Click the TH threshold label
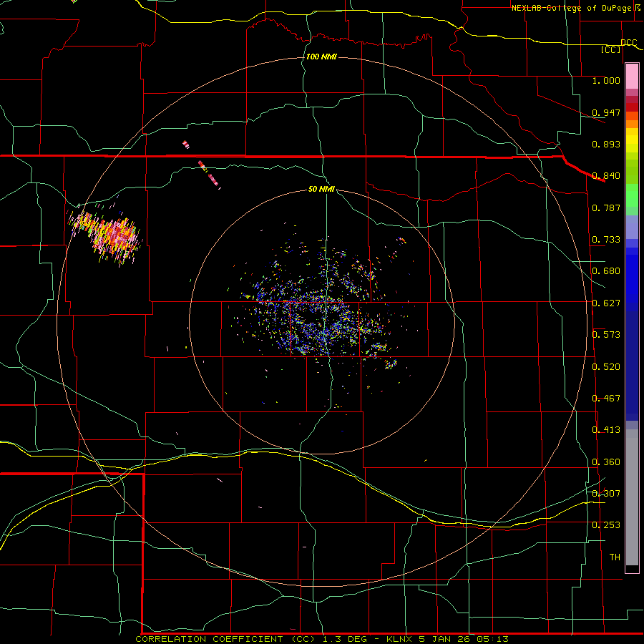The width and height of the screenshot is (644, 644). point(615,557)
